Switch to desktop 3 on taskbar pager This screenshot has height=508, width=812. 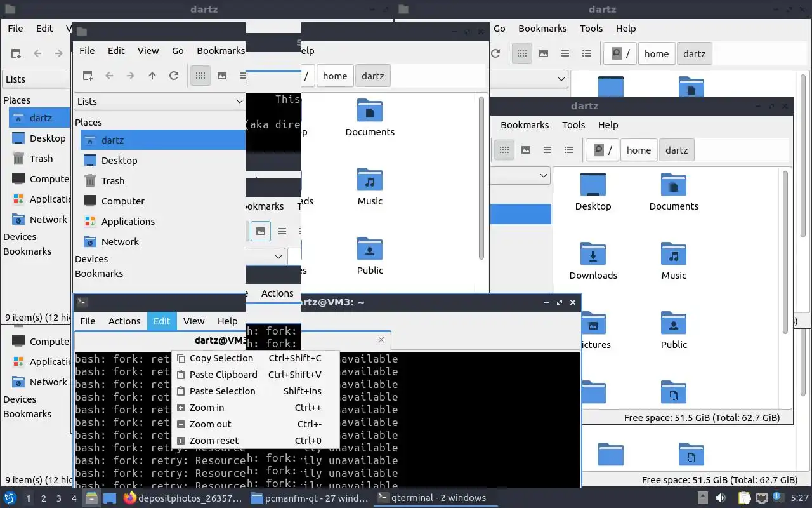point(59,498)
